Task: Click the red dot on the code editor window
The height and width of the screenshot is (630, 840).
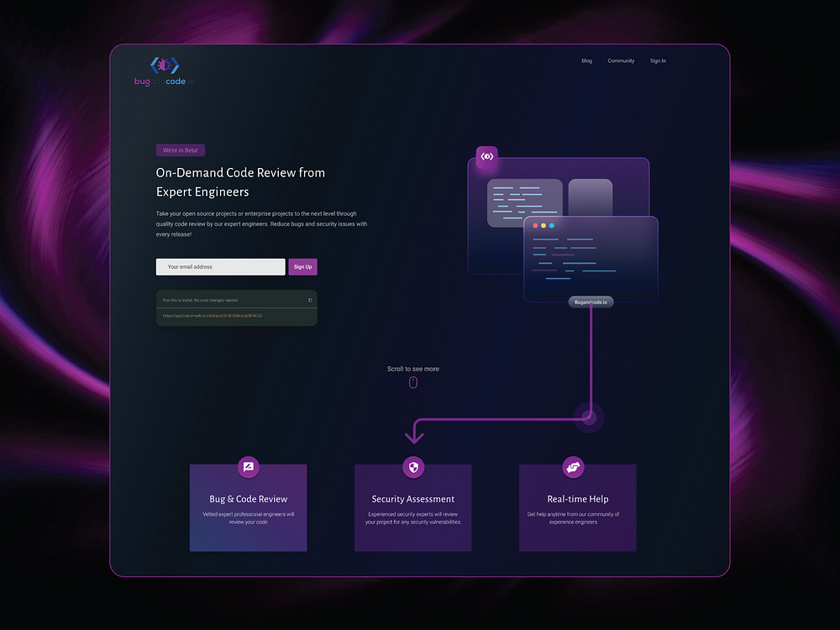Action: tap(535, 225)
